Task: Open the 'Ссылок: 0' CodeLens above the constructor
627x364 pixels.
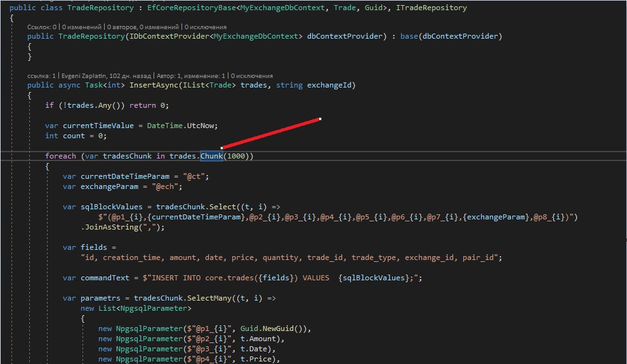Action: point(42,27)
